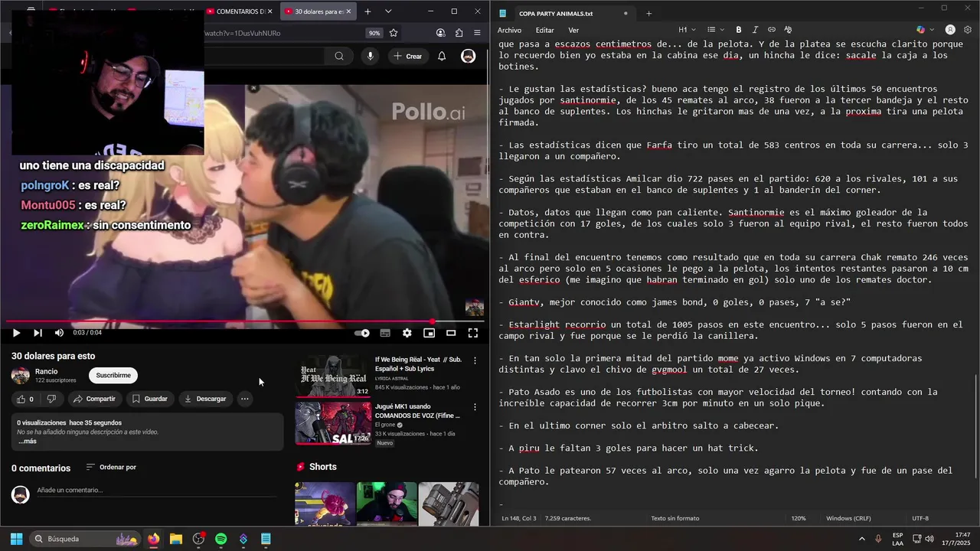Toggle italic formatting in Notepad
The width and height of the screenshot is (980, 551).
(755, 30)
